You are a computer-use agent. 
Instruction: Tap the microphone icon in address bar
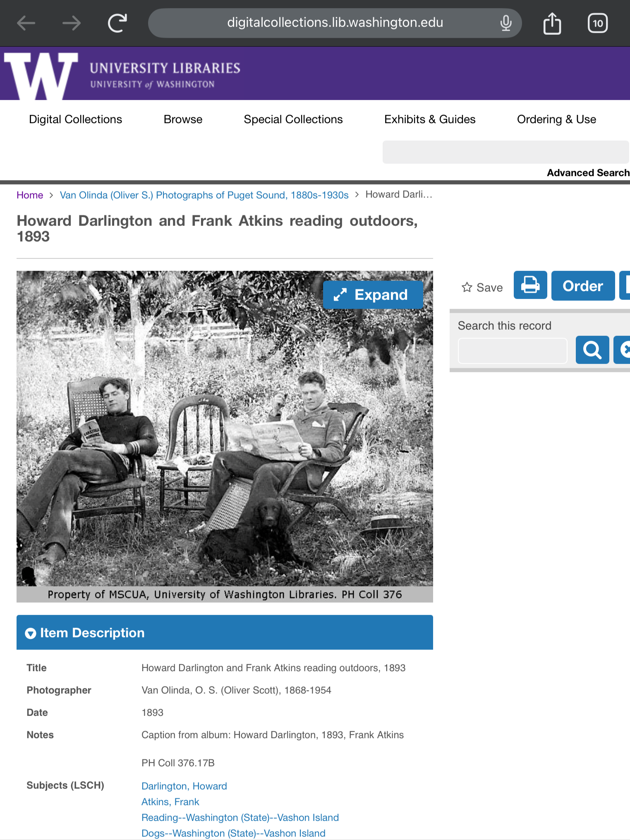(505, 23)
